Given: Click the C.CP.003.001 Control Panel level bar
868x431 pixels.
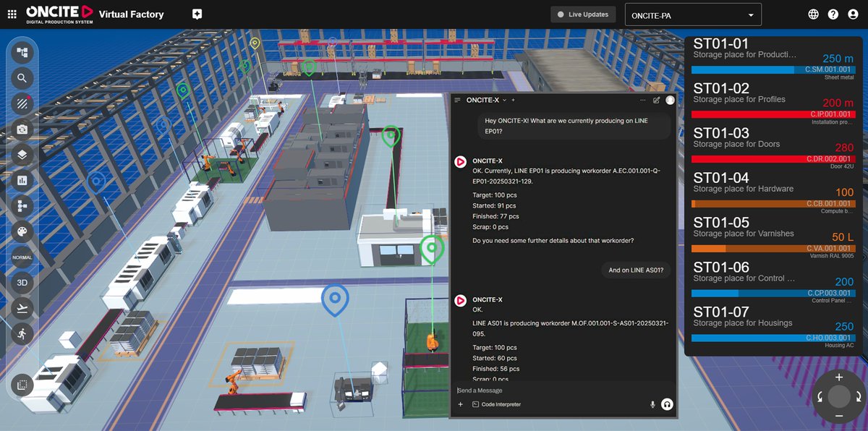Looking at the screenshot, I should tap(773, 294).
